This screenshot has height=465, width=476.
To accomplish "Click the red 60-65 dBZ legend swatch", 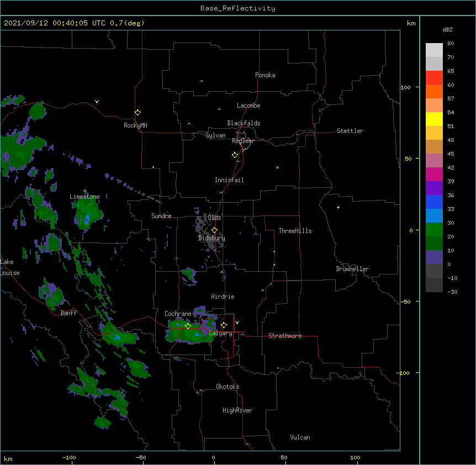I will 434,77.
